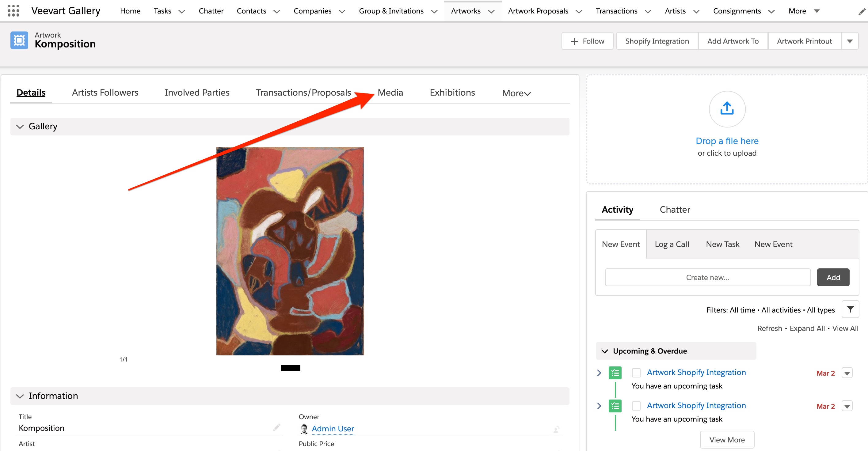Click View More below the task list

tap(727, 440)
